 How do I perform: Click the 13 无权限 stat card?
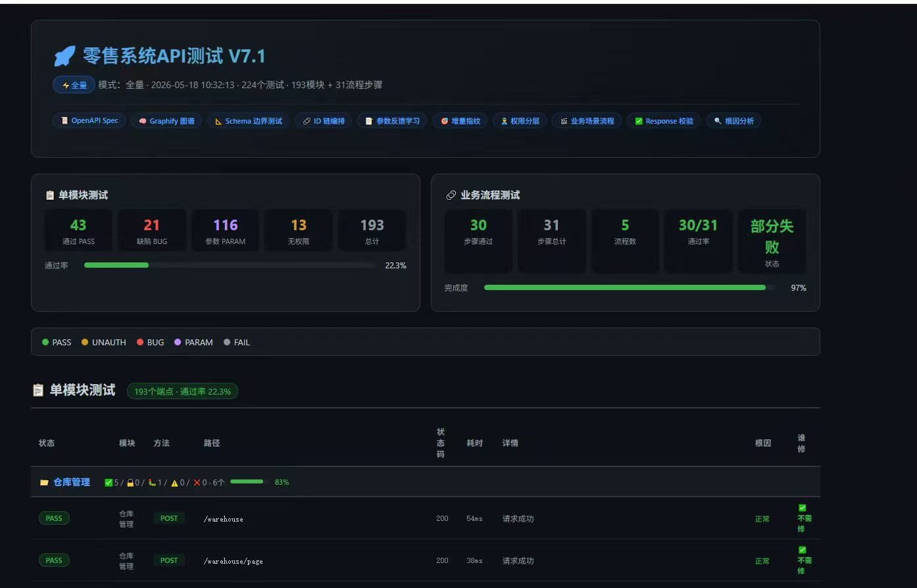point(299,230)
